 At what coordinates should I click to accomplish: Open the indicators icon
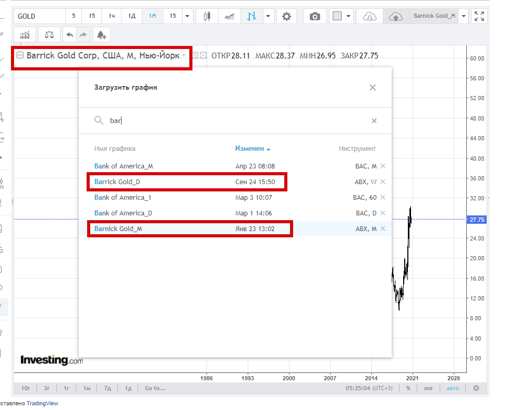click(x=25, y=34)
